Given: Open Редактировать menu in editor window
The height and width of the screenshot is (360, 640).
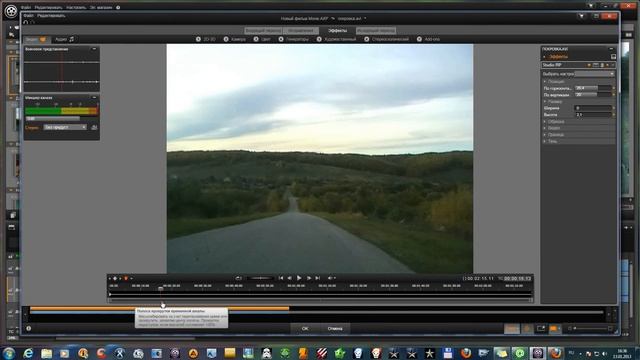Looking at the screenshot, I should [51, 16].
